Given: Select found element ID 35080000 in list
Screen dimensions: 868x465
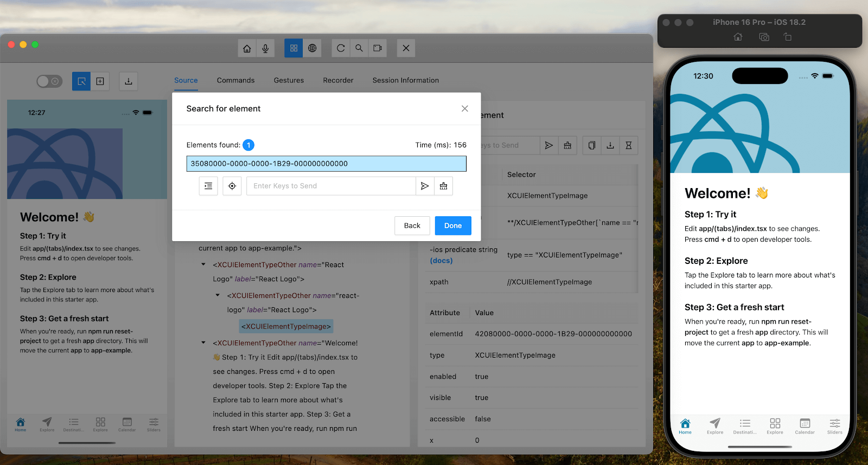Looking at the screenshot, I should [x=327, y=164].
